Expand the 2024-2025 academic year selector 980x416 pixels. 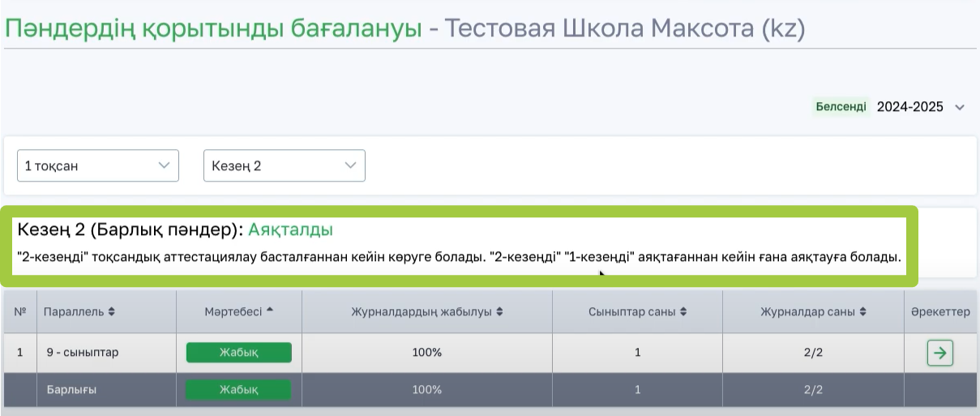960,107
